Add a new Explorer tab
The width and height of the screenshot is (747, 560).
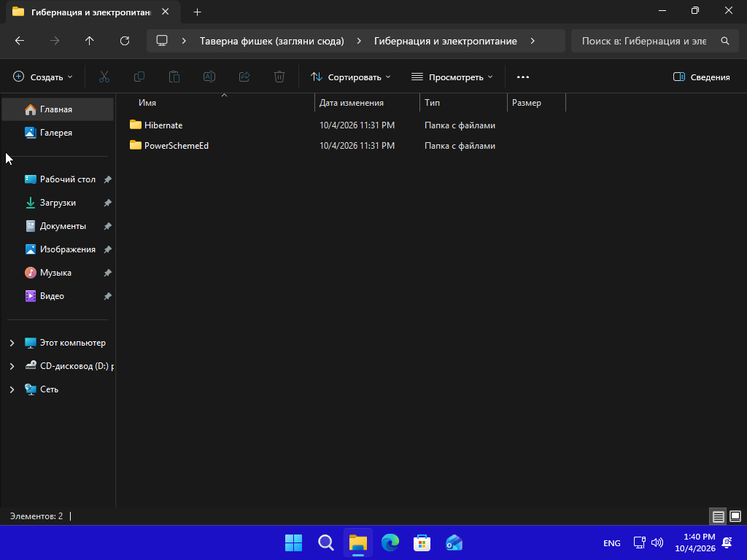[197, 12]
